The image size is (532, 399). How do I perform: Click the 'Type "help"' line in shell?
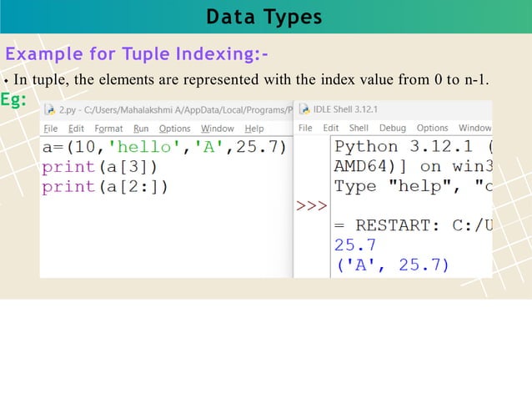point(414,186)
